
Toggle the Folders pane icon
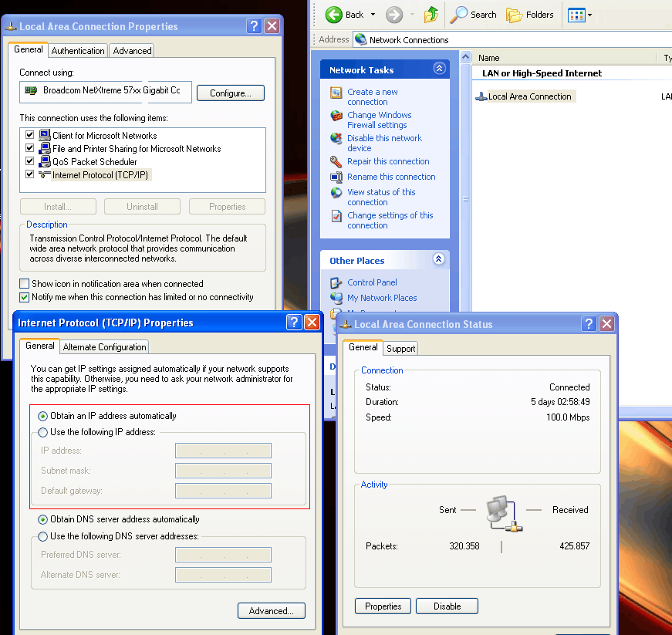tap(514, 15)
